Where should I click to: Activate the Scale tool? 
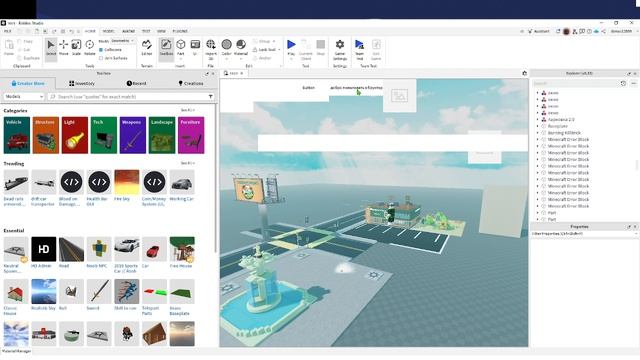point(76,48)
